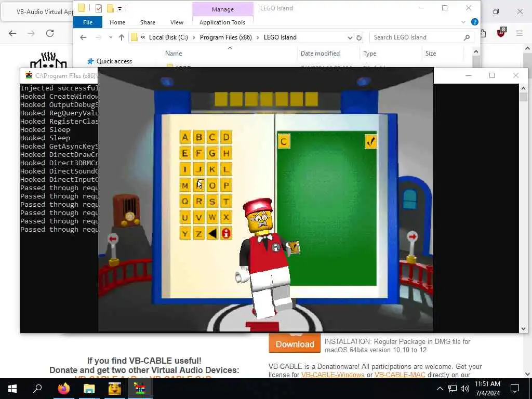Choose letter R tile
This screenshot has width=532, height=399.
tap(199, 202)
